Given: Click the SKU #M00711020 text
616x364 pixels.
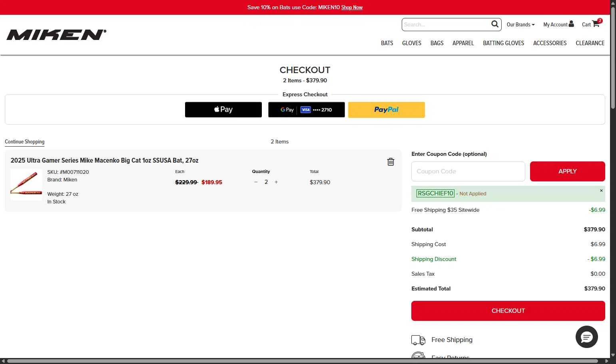Looking at the screenshot, I should tap(68, 172).
